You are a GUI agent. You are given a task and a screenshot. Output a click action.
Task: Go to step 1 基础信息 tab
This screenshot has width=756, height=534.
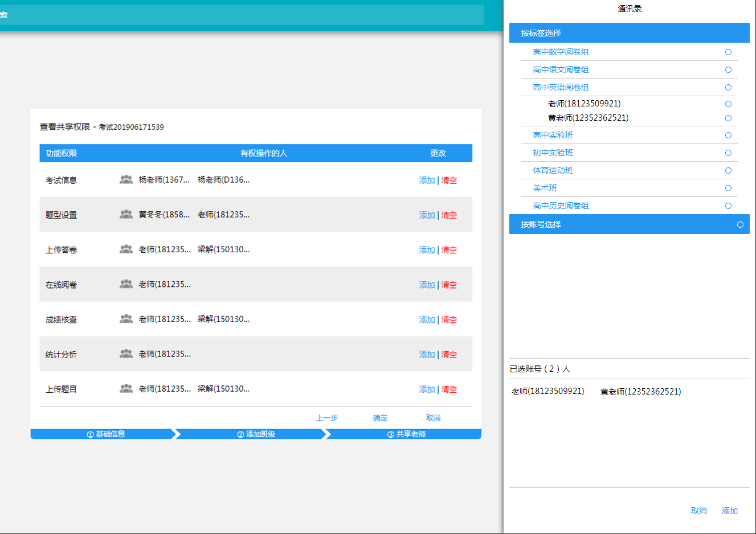[105, 434]
